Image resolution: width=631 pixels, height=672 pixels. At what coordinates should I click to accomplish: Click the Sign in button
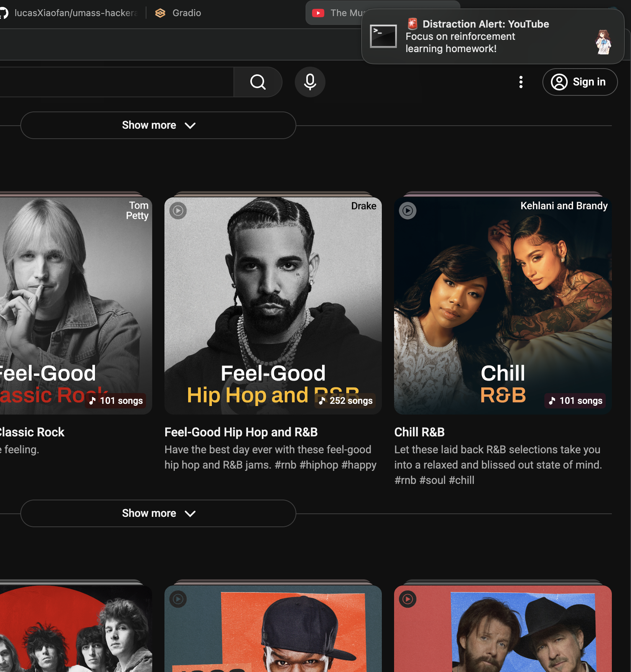coord(580,82)
